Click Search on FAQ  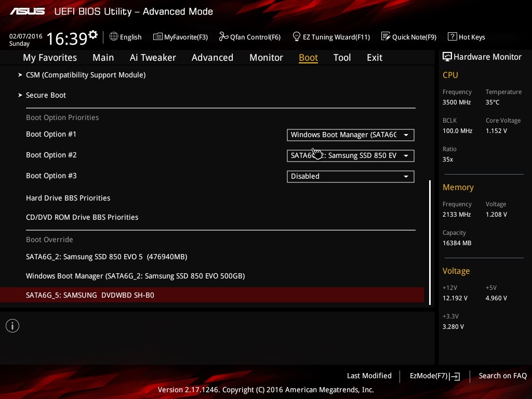[502, 376]
